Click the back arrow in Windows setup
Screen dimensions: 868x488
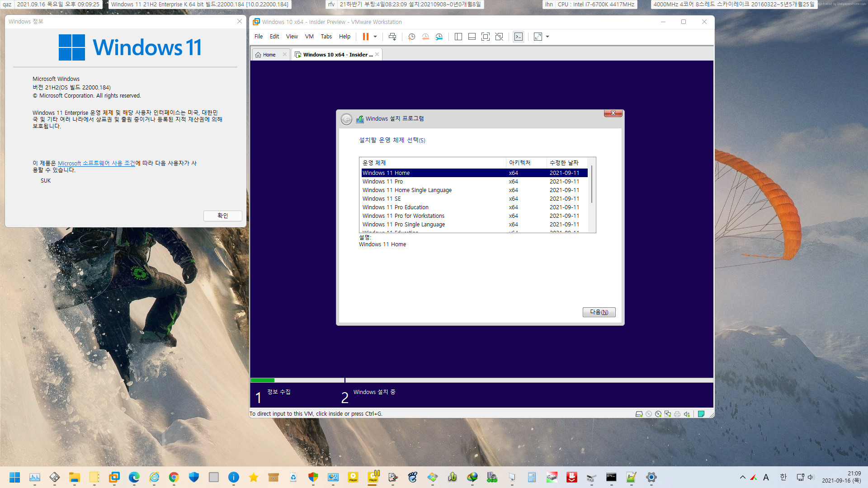point(346,119)
